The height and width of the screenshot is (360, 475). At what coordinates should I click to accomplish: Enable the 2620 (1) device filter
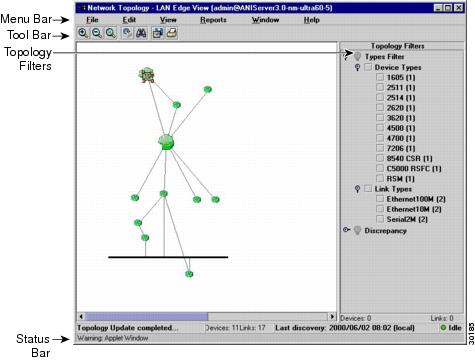click(380, 108)
